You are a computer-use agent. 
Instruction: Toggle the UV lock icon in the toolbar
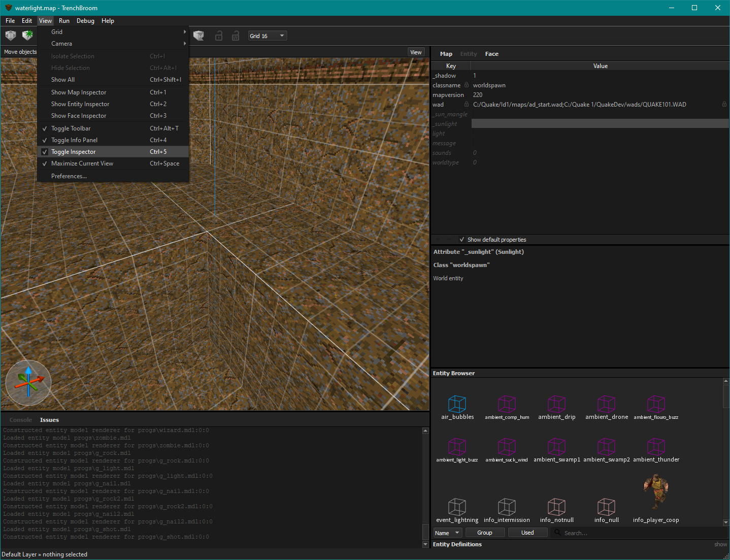coord(235,36)
